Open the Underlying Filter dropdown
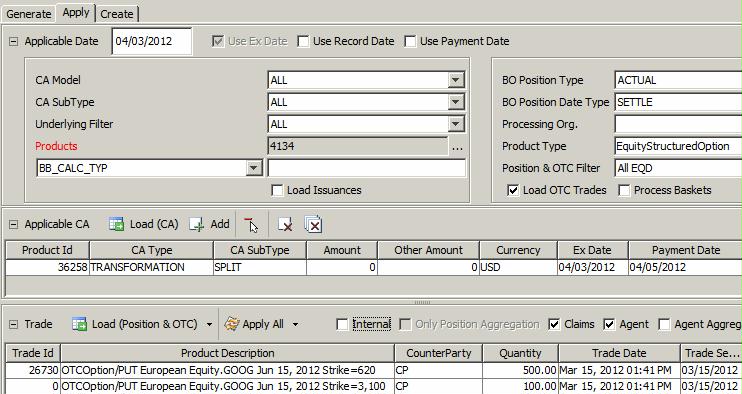Screen dimensions: 742x394 click(456, 124)
